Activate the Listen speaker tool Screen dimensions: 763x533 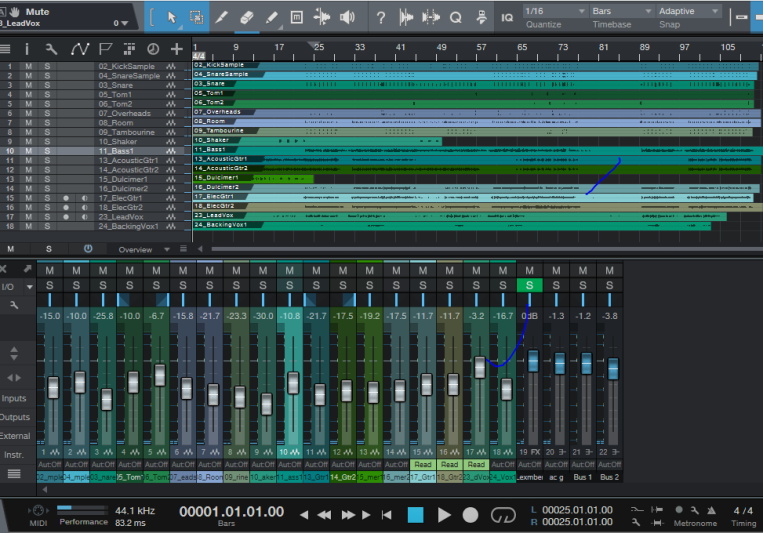coord(347,18)
